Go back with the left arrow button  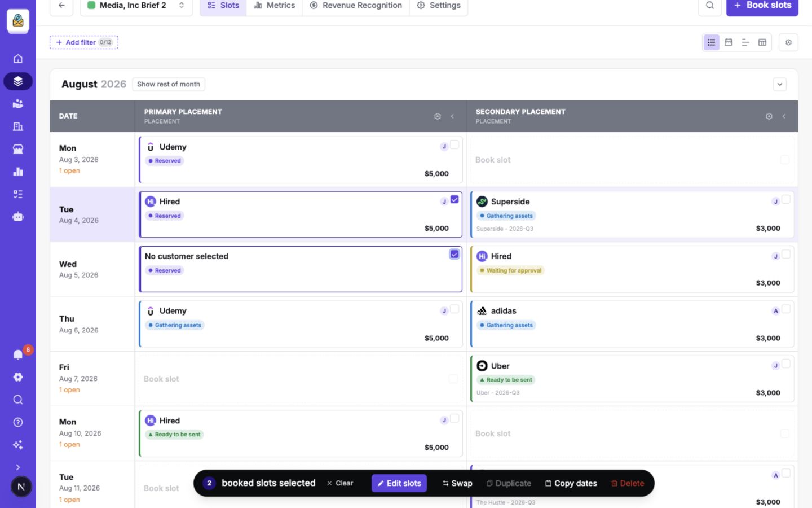61,6
